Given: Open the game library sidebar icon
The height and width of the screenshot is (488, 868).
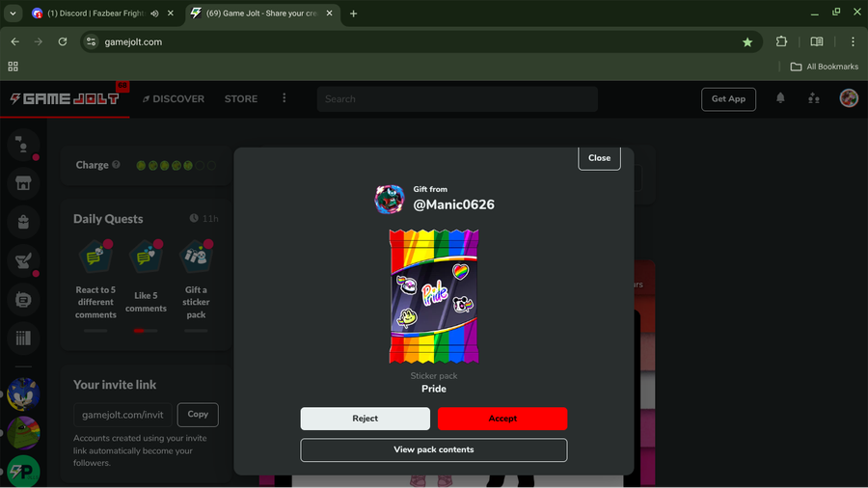Looking at the screenshot, I should (23, 339).
